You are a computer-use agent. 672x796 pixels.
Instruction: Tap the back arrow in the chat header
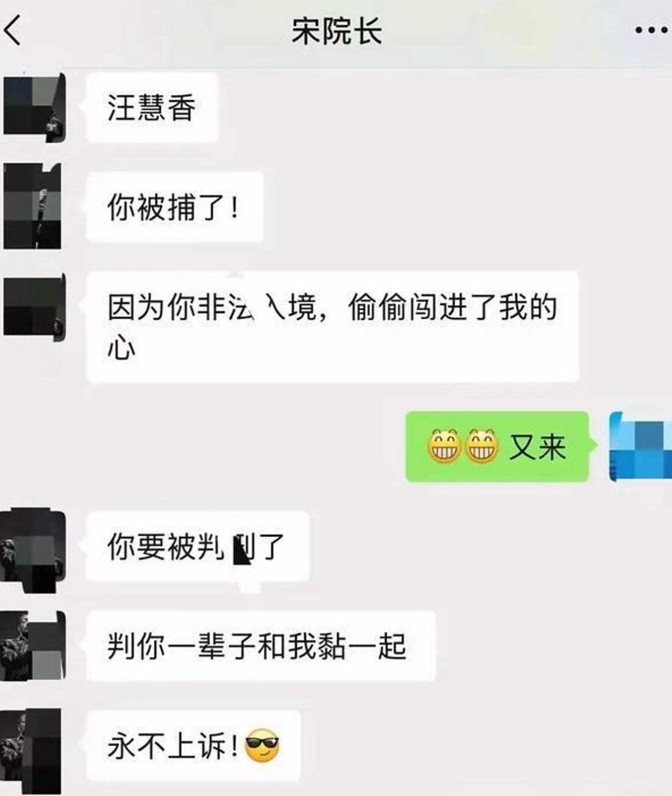13,30
